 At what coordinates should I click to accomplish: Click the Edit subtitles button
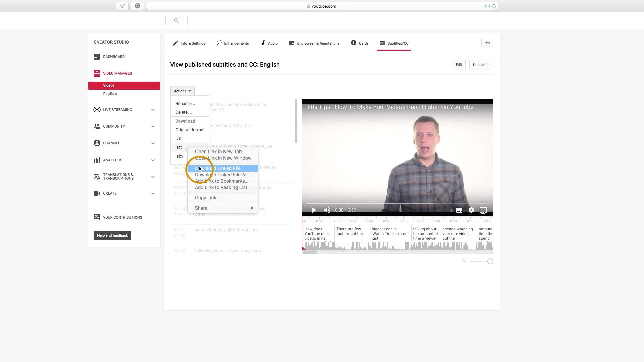459,65
